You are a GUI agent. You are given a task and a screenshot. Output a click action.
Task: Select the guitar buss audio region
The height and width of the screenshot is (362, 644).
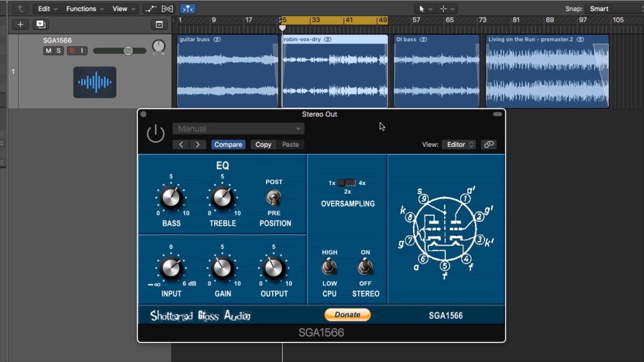tap(227, 71)
